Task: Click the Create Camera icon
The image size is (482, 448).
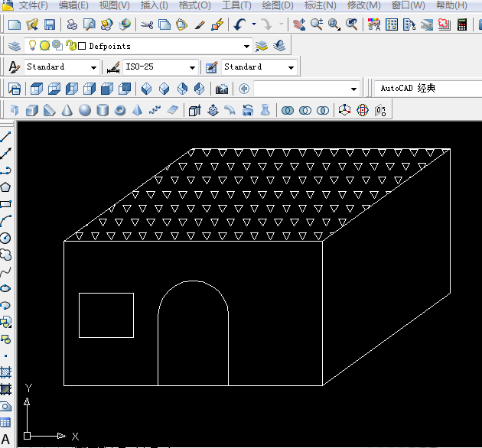Action: click(222, 89)
